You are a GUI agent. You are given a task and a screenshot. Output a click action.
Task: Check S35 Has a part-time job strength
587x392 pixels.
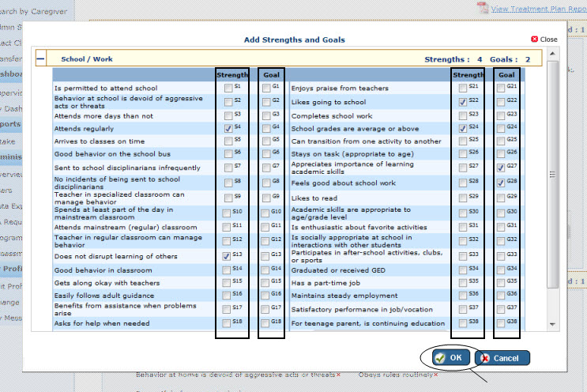click(463, 283)
